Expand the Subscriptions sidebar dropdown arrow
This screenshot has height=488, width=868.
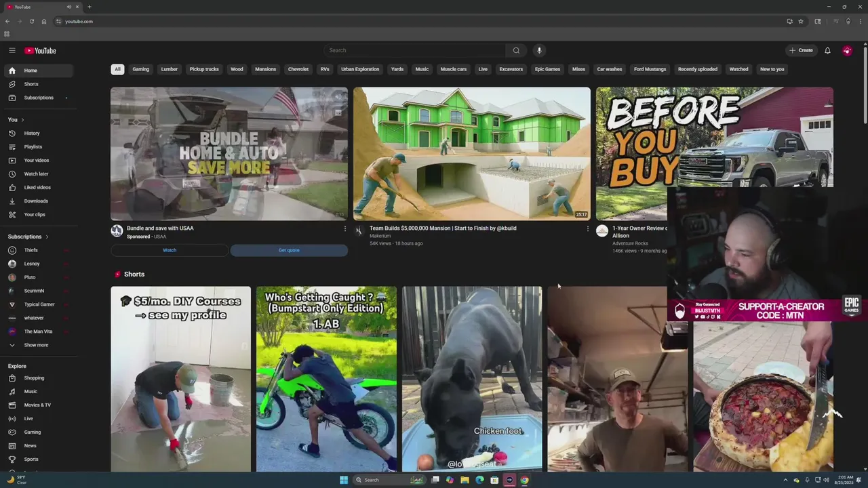pyautogui.click(x=66, y=98)
